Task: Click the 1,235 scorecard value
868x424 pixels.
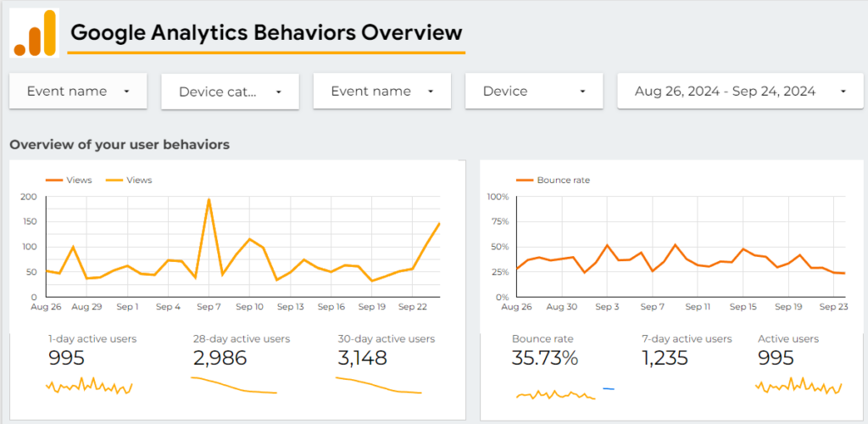Action: [x=665, y=358]
